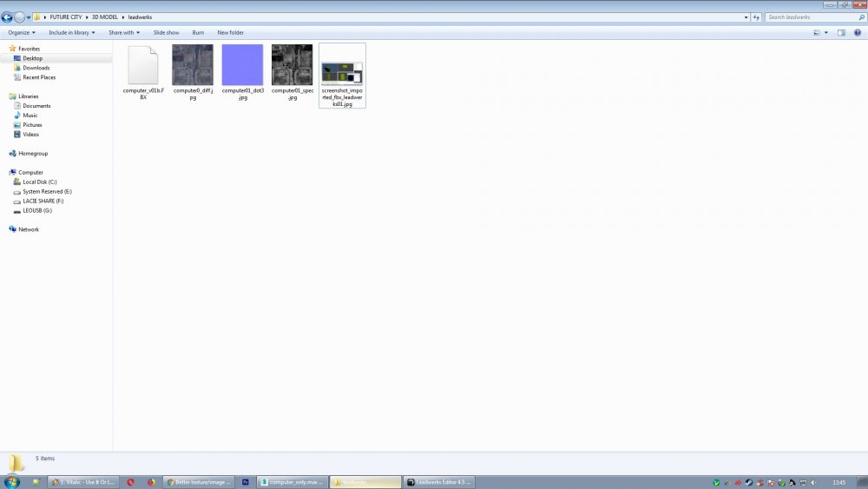Click the FUTURE CITY breadcrumb
Screen dimensions: 868x489
pyautogui.click(x=66, y=17)
